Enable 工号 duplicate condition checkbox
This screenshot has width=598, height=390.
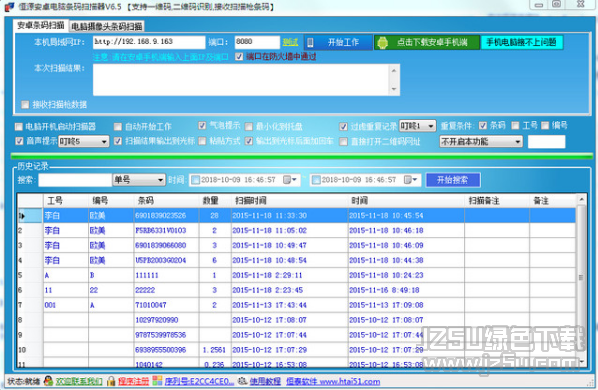point(515,125)
